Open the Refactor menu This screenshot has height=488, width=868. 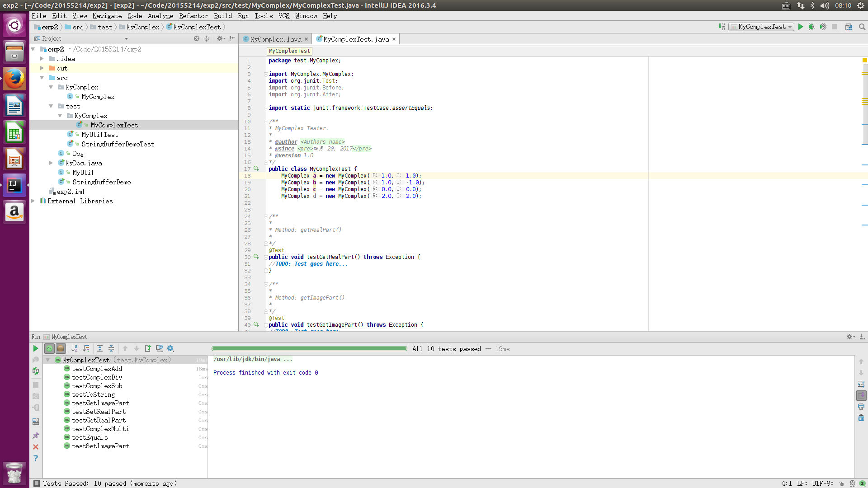click(193, 16)
